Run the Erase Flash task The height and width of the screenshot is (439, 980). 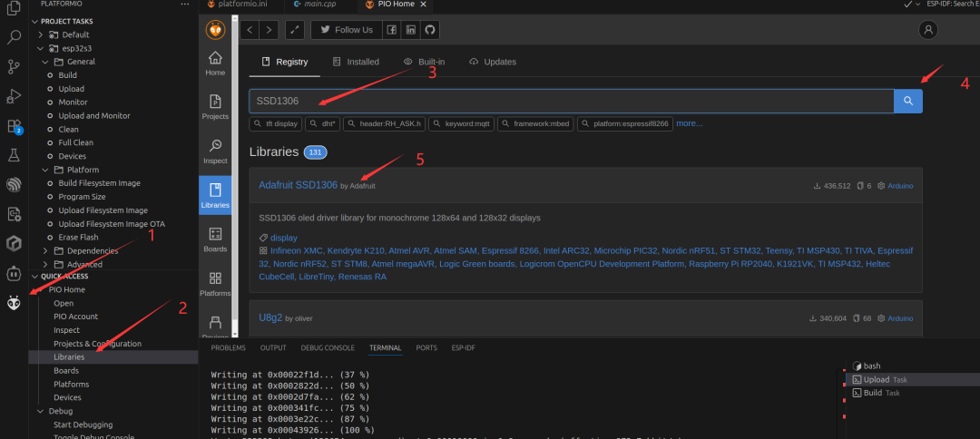tap(78, 238)
